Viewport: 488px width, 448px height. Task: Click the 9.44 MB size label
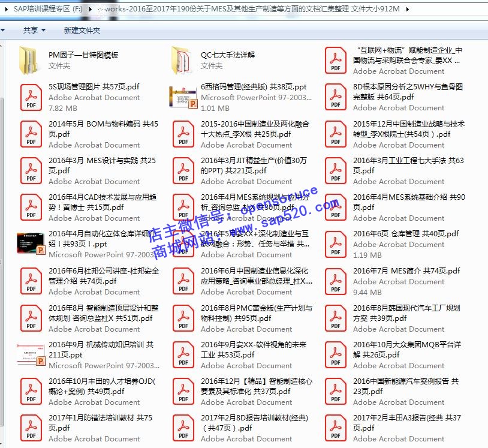click(x=367, y=292)
